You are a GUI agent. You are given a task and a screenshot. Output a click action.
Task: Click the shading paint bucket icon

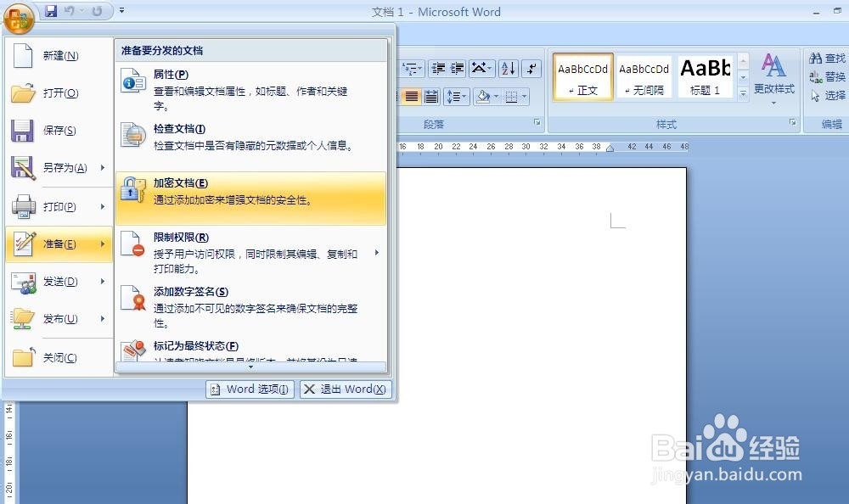click(x=483, y=97)
